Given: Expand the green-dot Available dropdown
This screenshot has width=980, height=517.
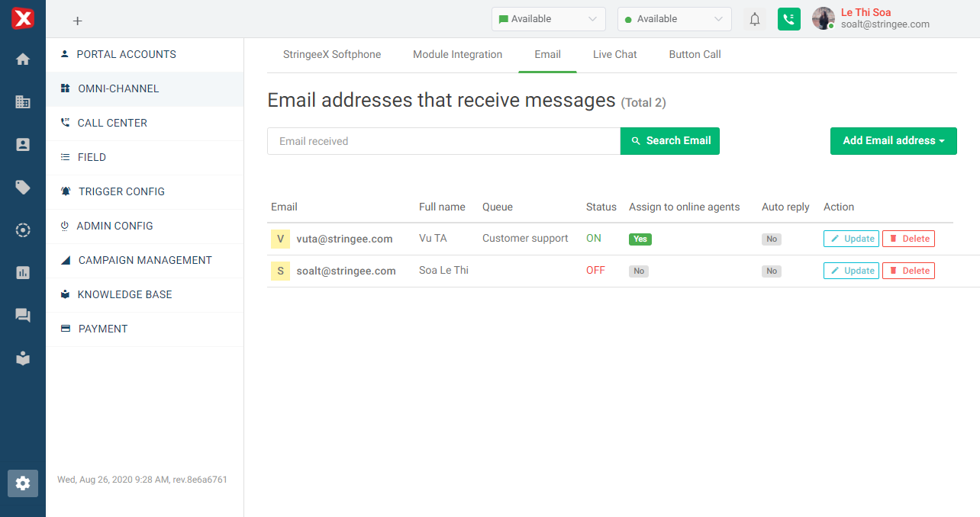Looking at the screenshot, I should (x=674, y=19).
